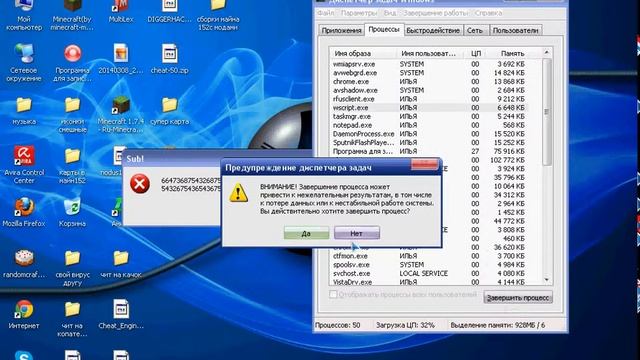Viewport: 640px width, 360px height.
Task: Open сборки майна 152с модами folder
Action: tap(218, 16)
